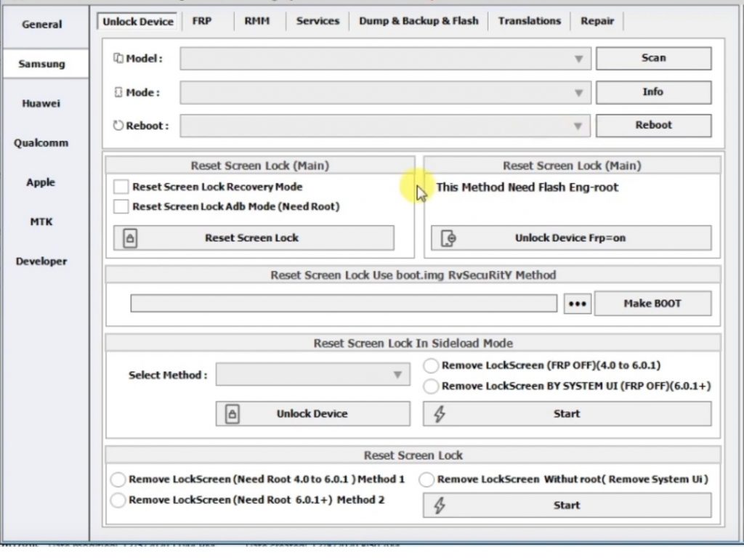The width and height of the screenshot is (744, 560).
Task: Select Remove LockScreen (FRP OFF)(4.0 to 6.0.1)
Action: [x=430, y=365]
